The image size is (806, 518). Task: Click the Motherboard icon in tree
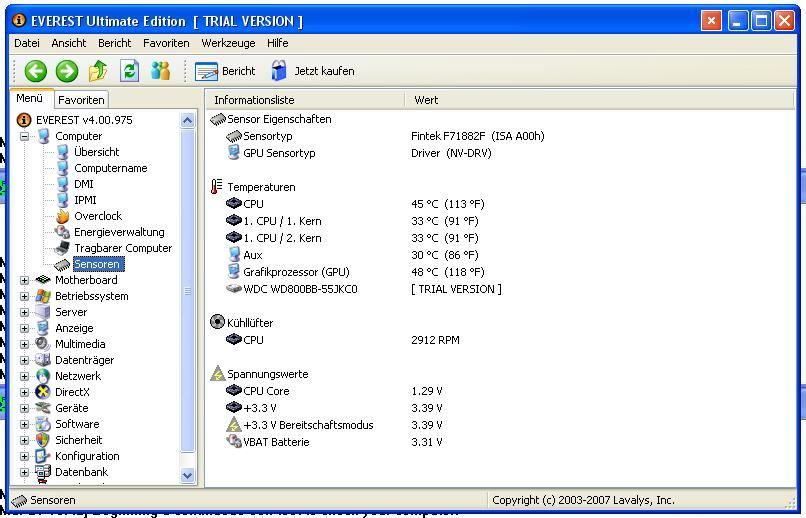pyautogui.click(x=43, y=280)
